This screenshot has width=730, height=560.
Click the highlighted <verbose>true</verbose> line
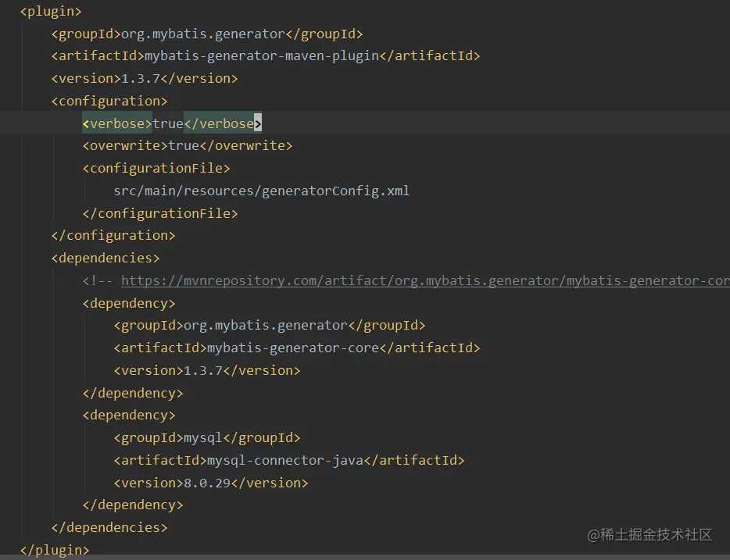172,123
